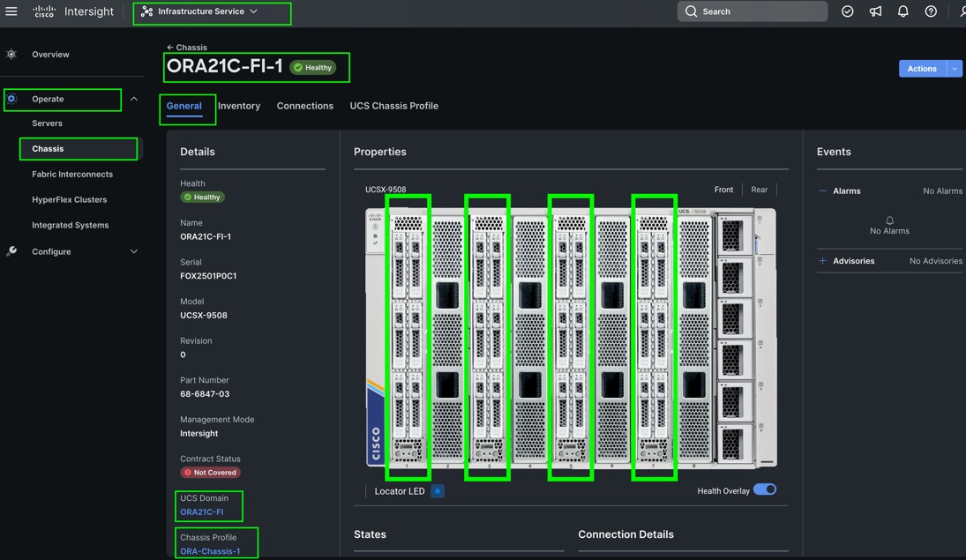Go back to Chassis list link

point(187,47)
